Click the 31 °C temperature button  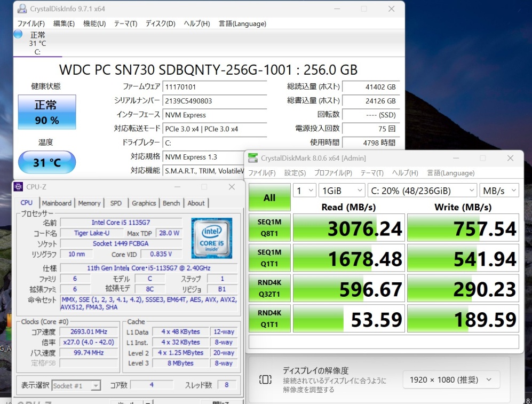click(47, 162)
